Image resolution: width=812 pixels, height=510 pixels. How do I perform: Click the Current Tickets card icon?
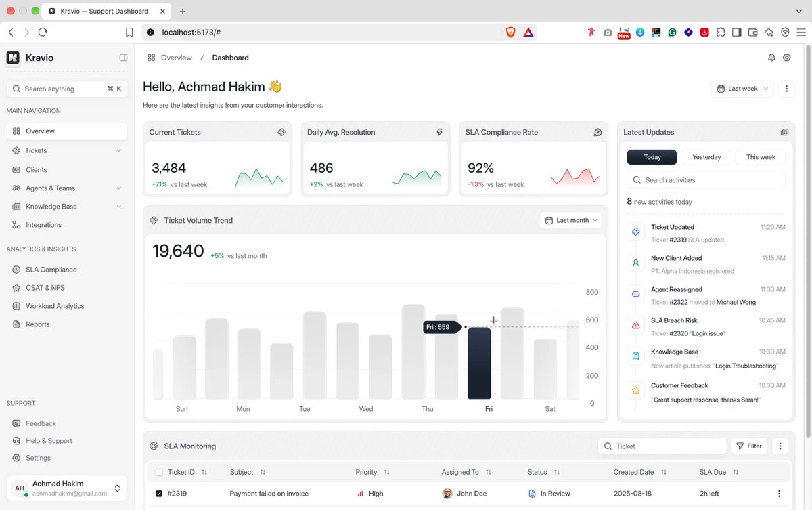tap(281, 132)
